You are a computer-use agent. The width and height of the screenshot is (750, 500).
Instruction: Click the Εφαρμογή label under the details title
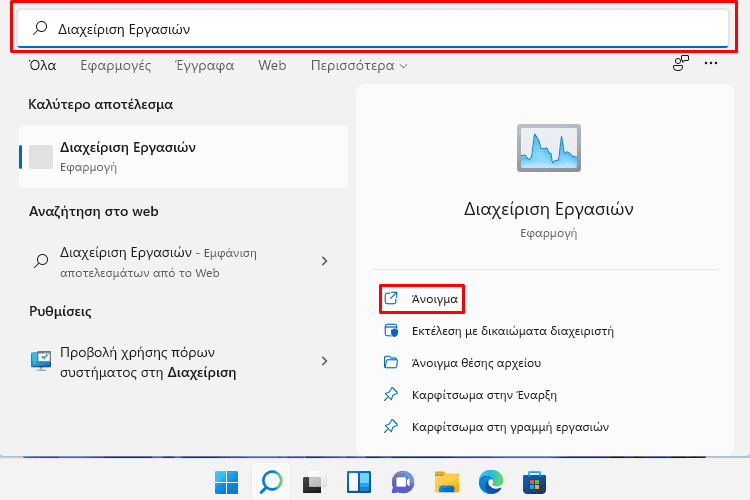tap(549, 233)
